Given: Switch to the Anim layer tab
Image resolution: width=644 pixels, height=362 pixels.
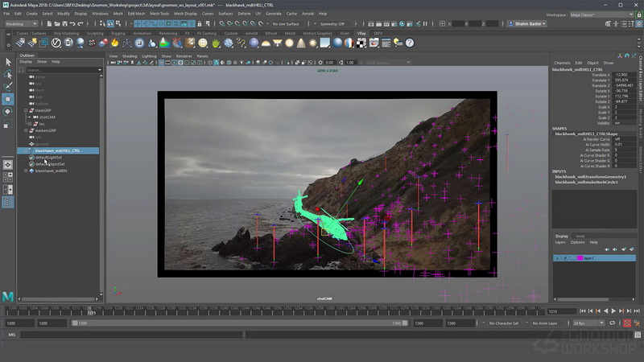Looking at the screenshot, I should (x=580, y=236).
